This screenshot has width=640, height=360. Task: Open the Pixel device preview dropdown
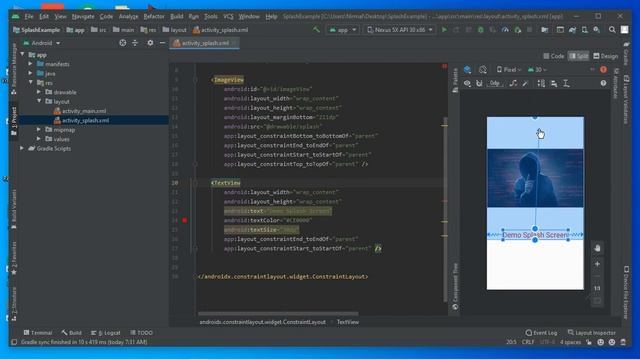point(509,70)
